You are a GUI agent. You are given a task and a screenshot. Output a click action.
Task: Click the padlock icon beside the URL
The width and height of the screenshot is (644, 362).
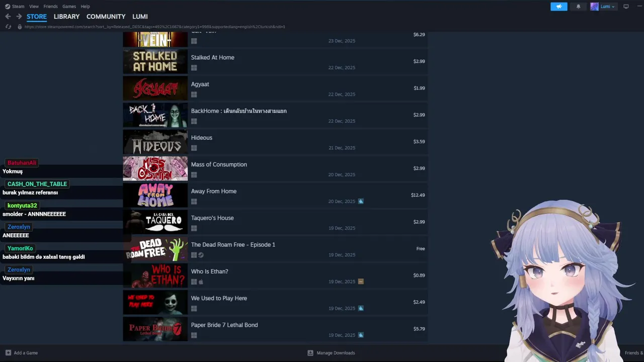tap(20, 27)
